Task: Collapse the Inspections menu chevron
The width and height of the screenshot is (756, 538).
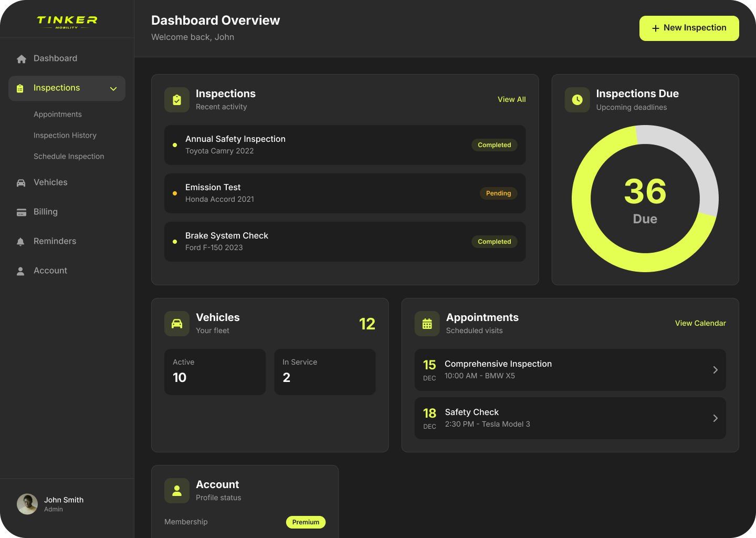Action: (113, 89)
